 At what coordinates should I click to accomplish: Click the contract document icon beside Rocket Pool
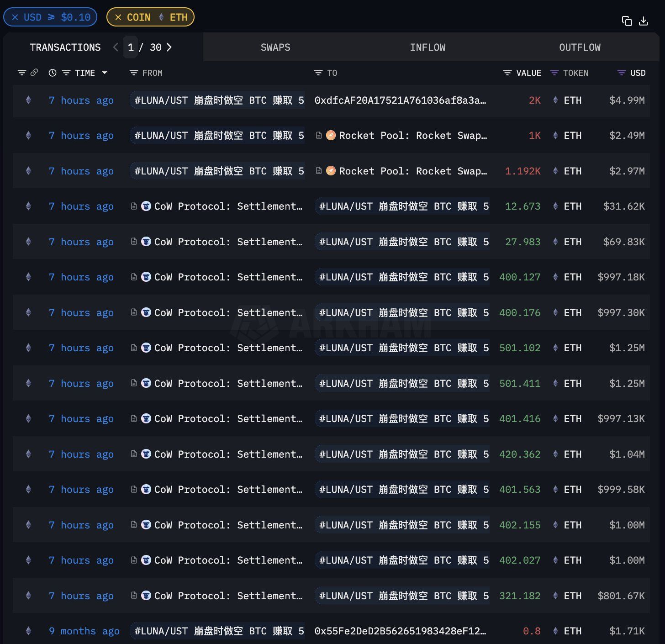tap(319, 135)
